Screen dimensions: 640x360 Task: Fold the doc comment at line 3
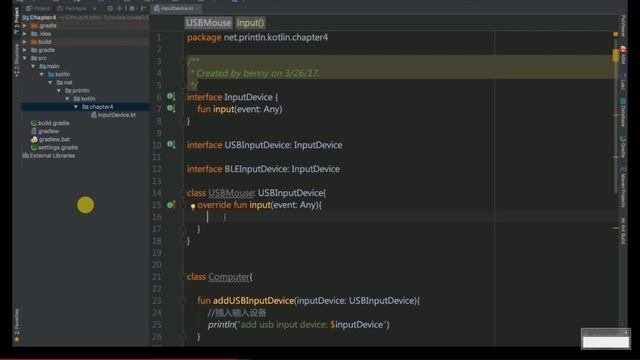[x=182, y=61]
